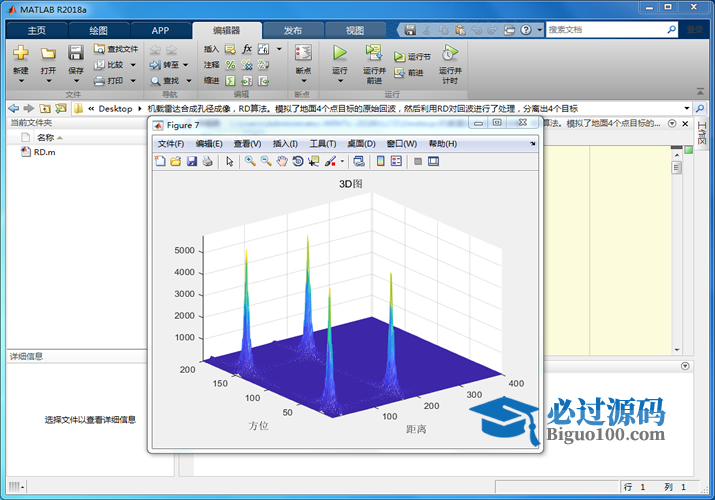The height and width of the screenshot is (500, 715).
Task: Click the green Run (运行) arrow
Action: tap(339, 53)
